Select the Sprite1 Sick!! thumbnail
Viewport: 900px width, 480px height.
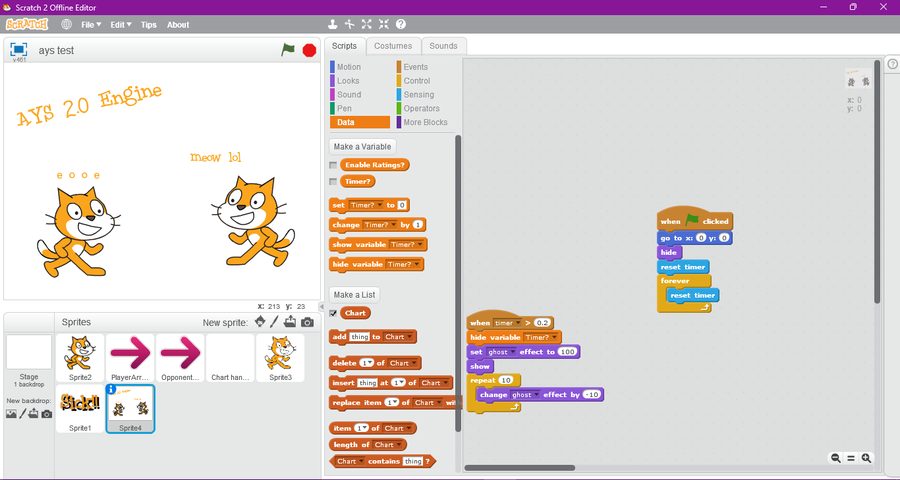(80, 408)
